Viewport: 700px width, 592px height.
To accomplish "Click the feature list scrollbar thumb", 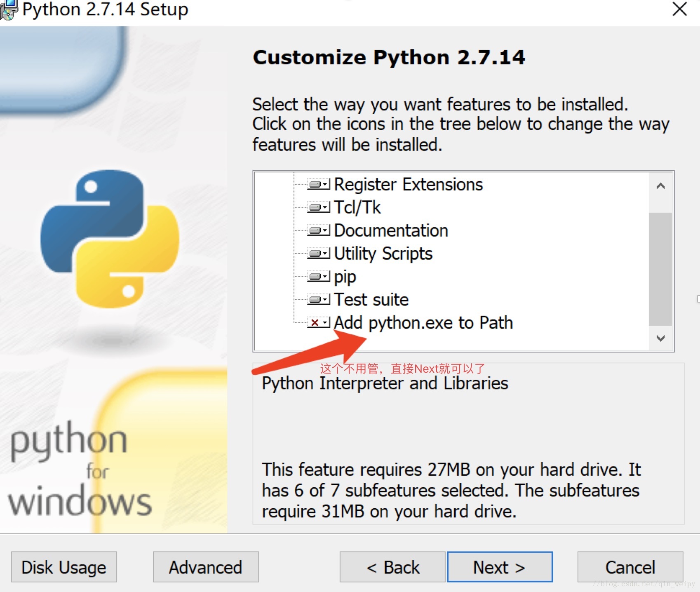I will click(x=660, y=269).
